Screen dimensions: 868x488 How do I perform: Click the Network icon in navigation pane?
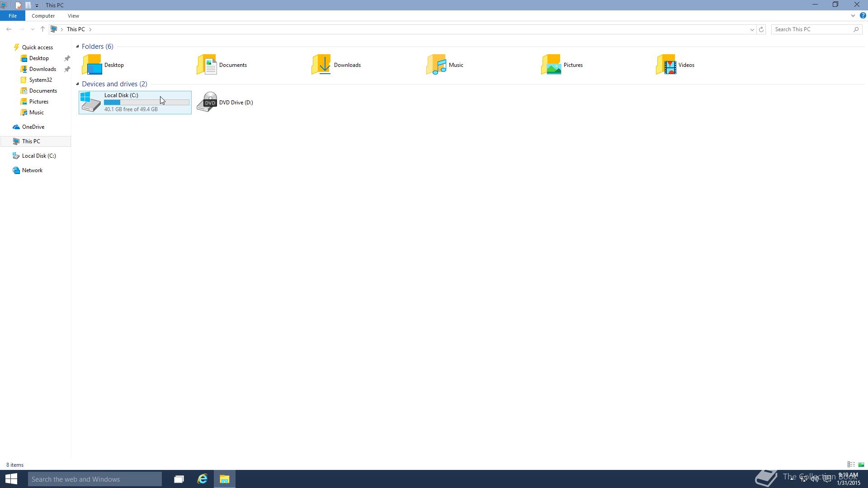coord(16,170)
